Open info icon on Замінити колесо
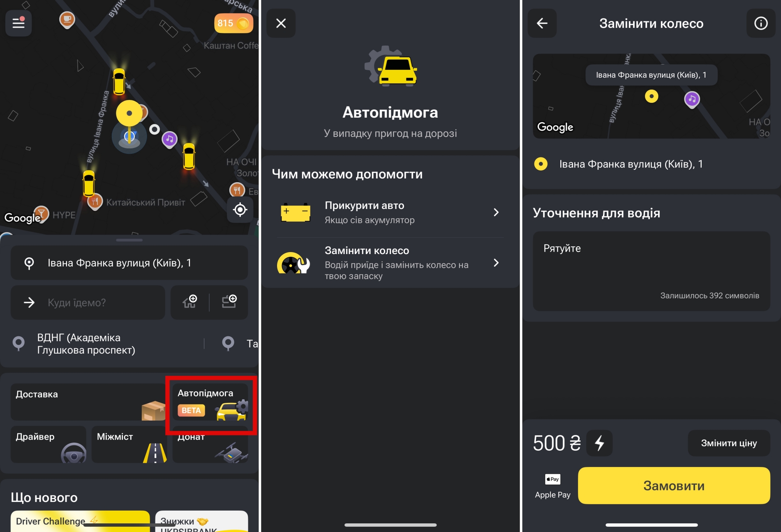Image resolution: width=781 pixels, height=532 pixels. coord(761,23)
